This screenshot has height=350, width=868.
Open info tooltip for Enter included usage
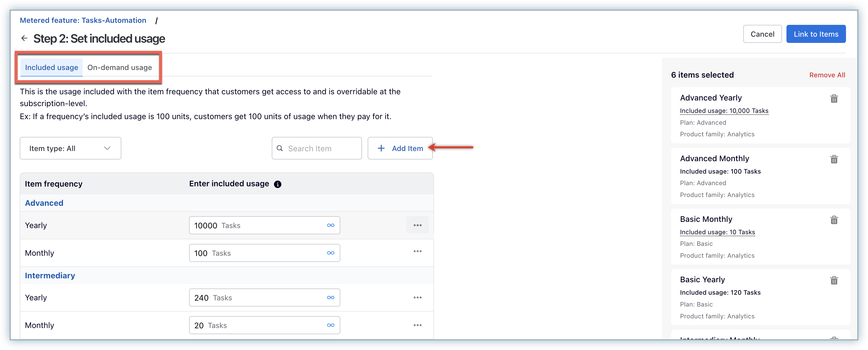click(x=277, y=184)
